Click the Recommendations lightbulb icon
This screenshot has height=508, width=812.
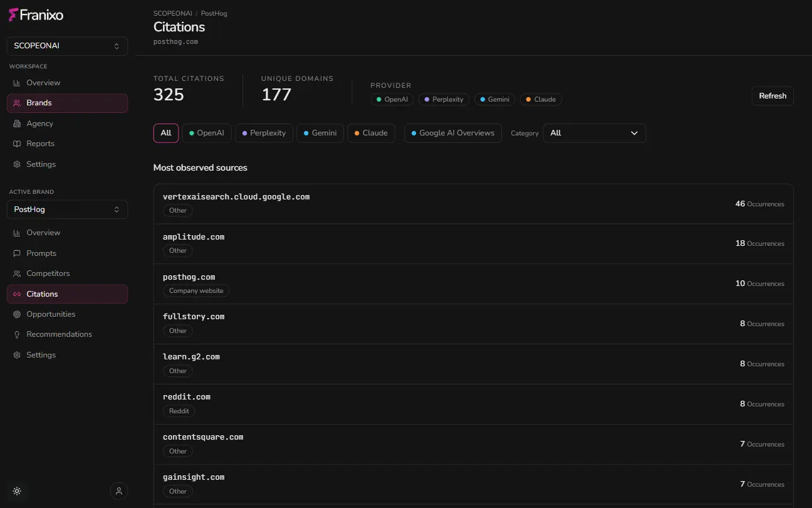[17, 334]
